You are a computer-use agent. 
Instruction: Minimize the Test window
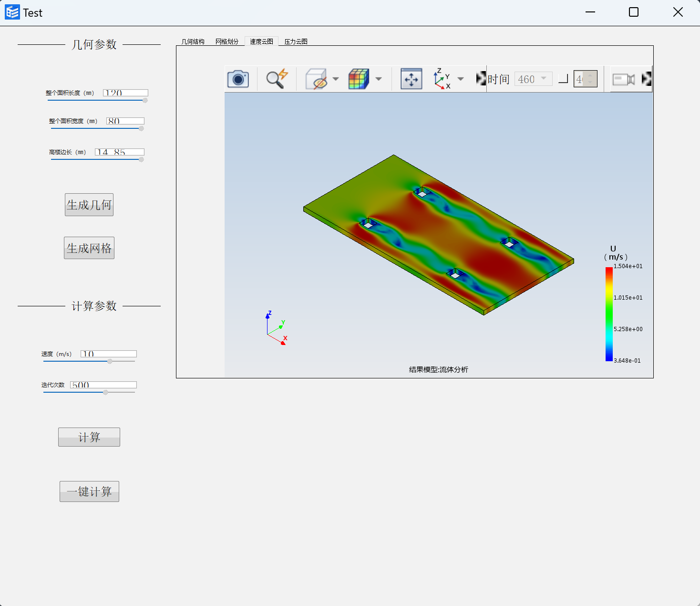590,12
